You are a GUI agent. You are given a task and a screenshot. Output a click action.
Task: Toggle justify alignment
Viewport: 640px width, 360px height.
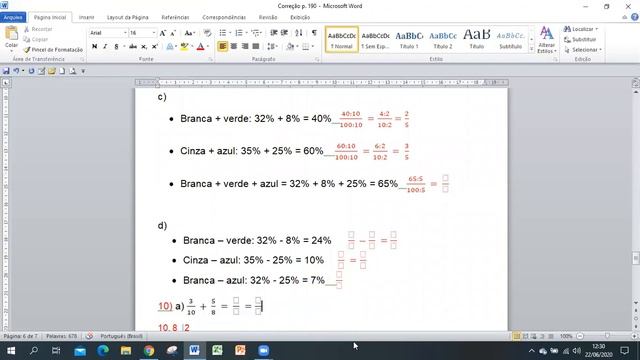(x=256, y=47)
